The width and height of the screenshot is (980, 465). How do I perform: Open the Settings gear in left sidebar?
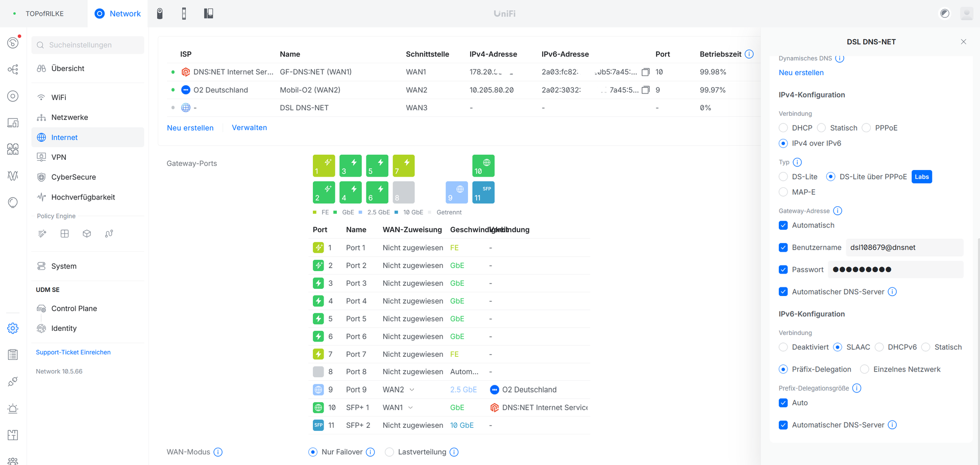13,328
